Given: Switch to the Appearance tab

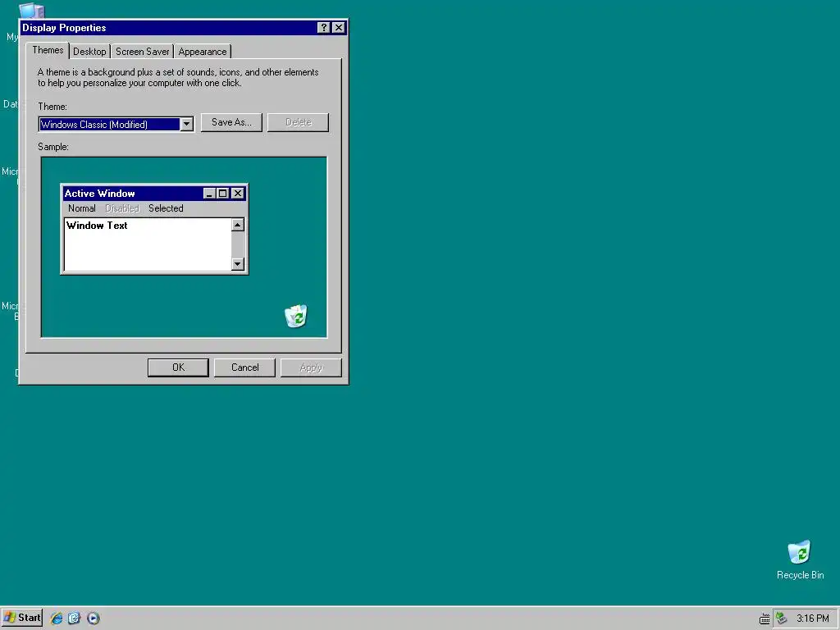Looking at the screenshot, I should tap(202, 52).
